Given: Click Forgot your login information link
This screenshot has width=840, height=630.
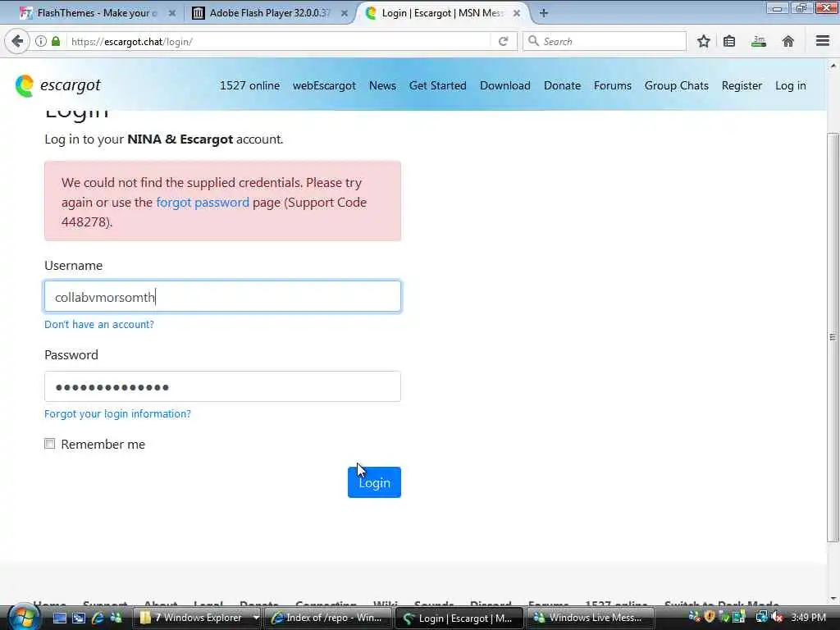Looking at the screenshot, I should pyautogui.click(x=117, y=413).
